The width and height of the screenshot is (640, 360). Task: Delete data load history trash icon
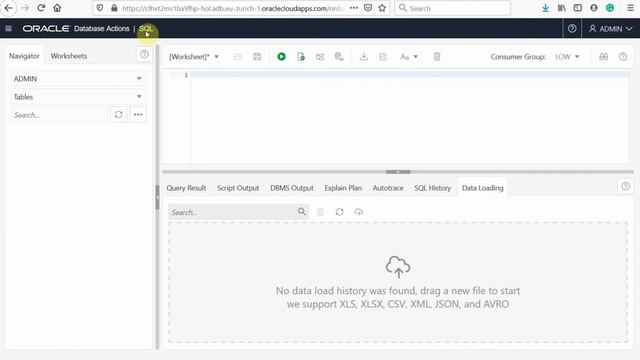tap(320, 211)
